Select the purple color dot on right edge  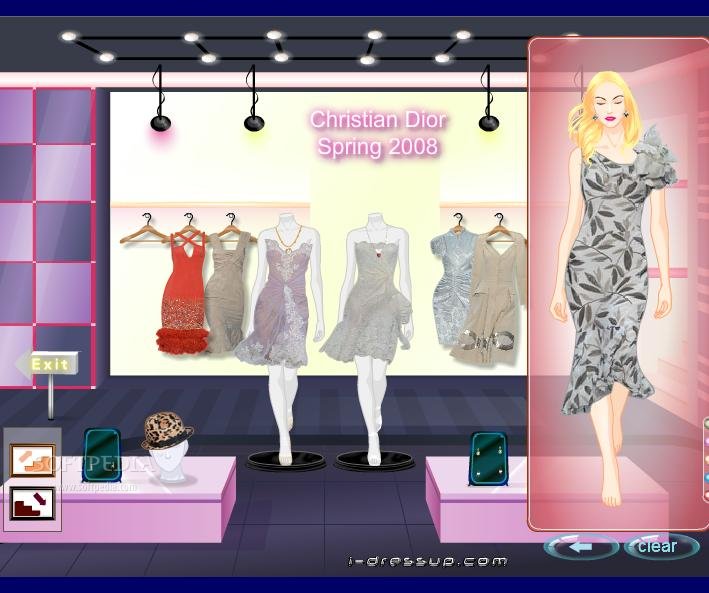coord(706,441)
